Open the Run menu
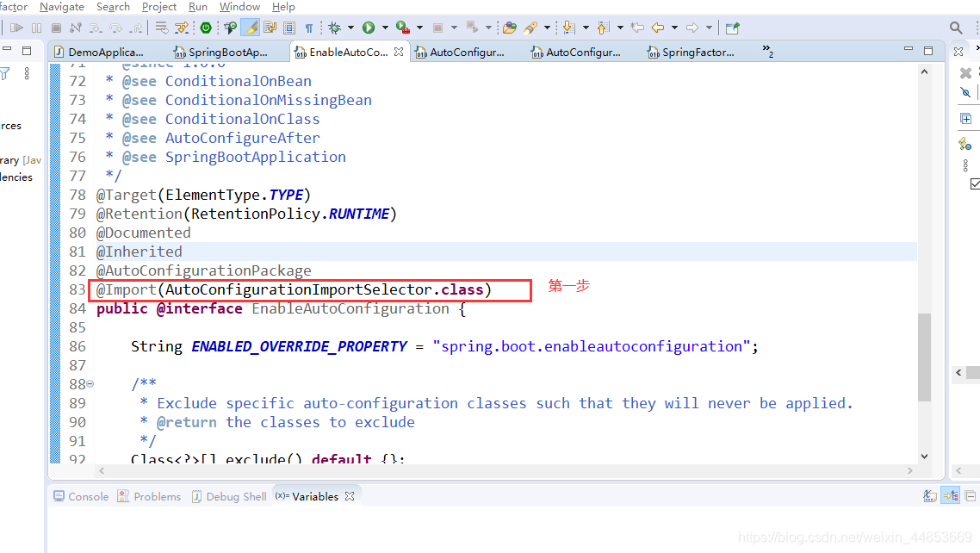980x553 pixels. coord(197,7)
